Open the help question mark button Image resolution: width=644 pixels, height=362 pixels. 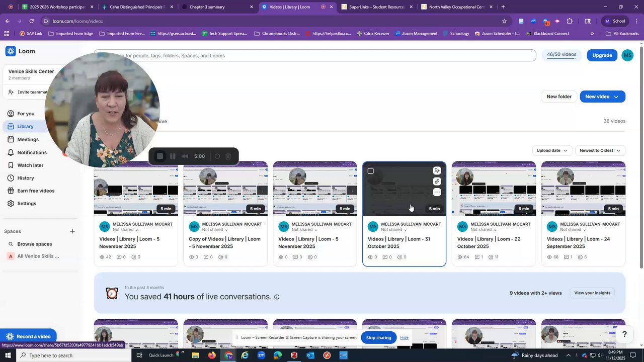(624, 334)
